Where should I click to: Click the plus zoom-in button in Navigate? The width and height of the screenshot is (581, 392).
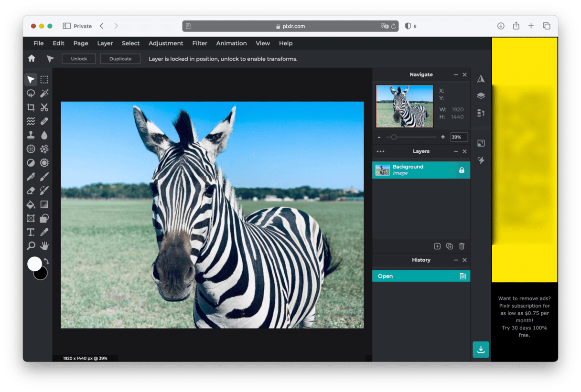coord(443,137)
